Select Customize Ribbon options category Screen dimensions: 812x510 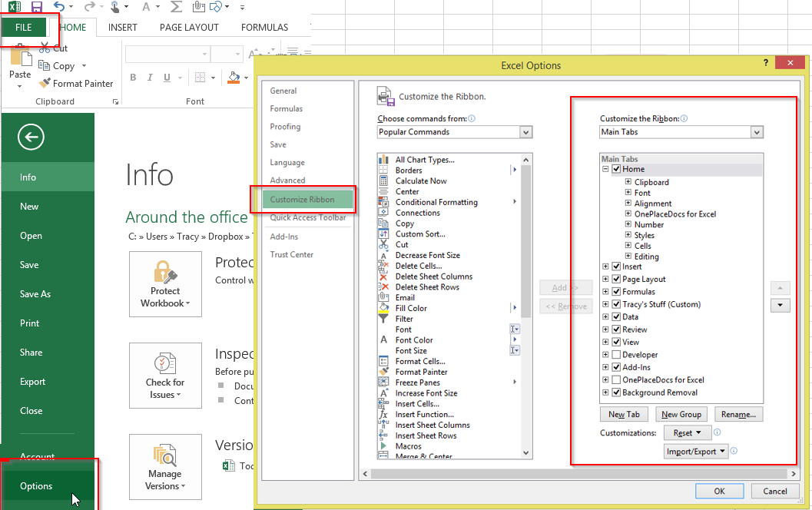click(x=307, y=200)
